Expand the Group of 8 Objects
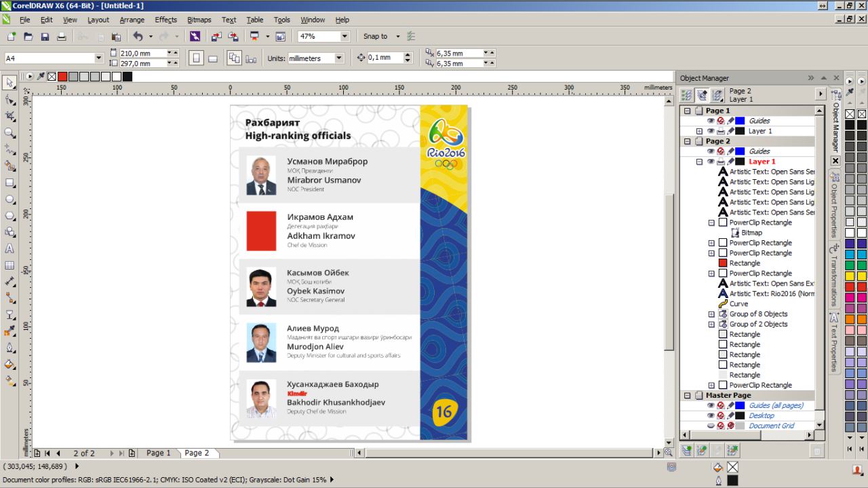Image resolution: width=868 pixels, height=488 pixels. (x=711, y=314)
